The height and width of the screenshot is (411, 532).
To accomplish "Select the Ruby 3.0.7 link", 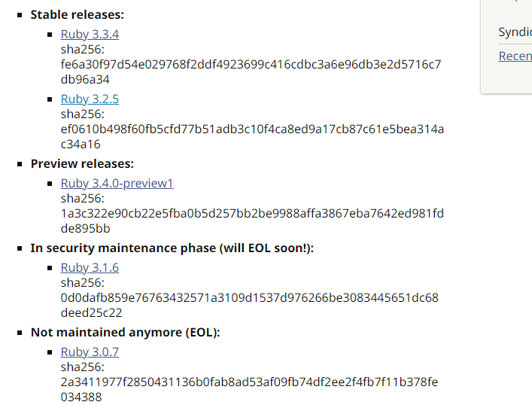I will point(90,352).
